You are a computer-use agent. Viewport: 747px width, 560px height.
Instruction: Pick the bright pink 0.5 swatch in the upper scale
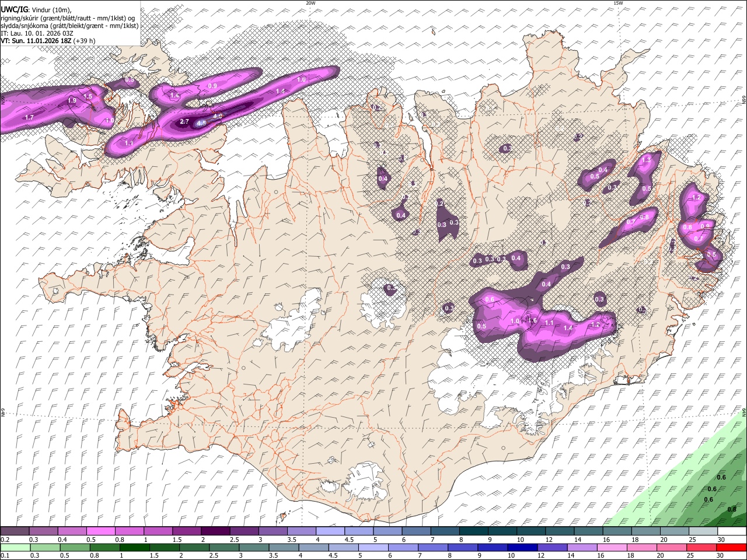(100, 531)
